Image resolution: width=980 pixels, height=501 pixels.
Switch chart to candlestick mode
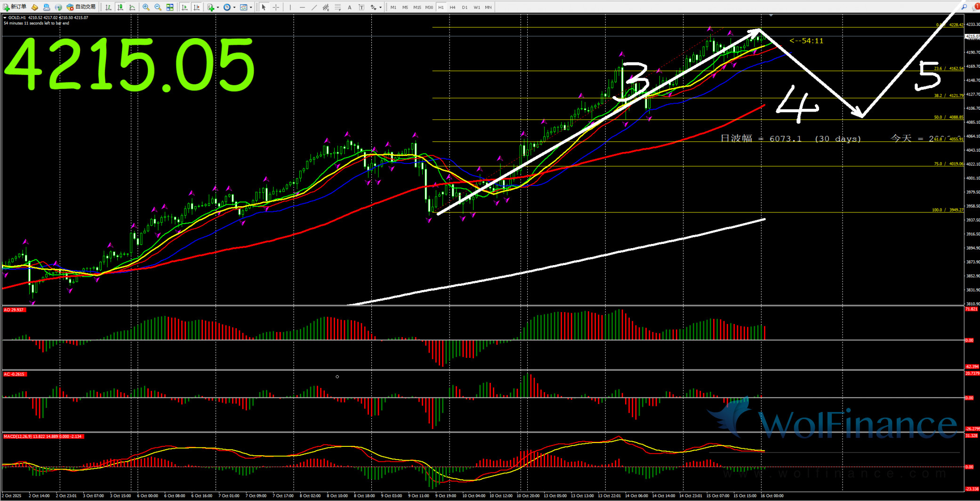click(x=120, y=7)
